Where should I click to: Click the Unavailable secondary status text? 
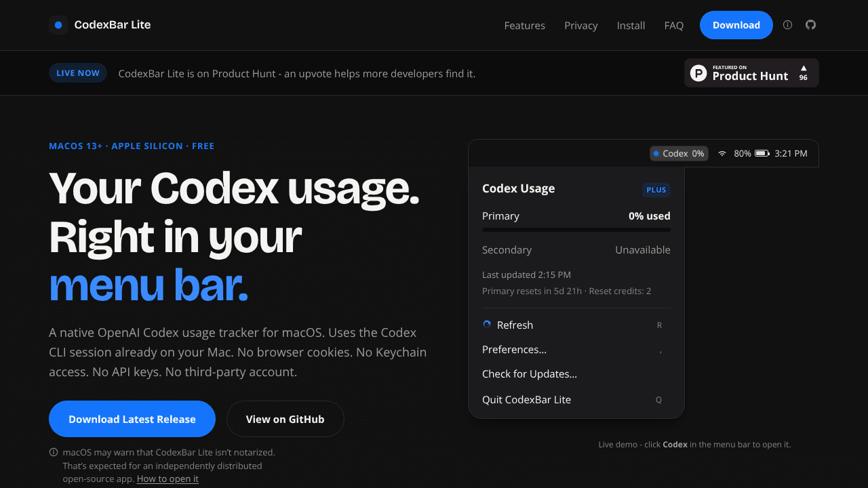tap(643, 250)
